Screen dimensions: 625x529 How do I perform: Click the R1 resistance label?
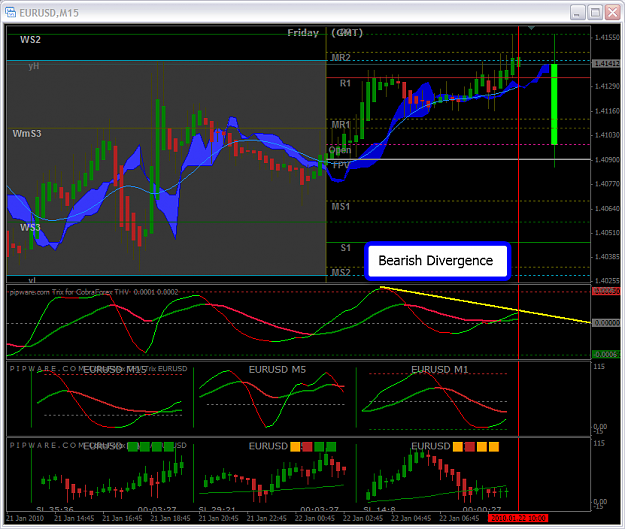(x=345, y=83)
